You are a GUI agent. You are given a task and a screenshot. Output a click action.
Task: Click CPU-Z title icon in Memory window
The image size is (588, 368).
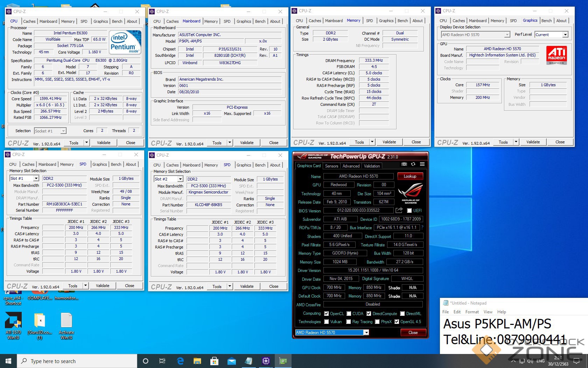pyautogui.click(x=295, y=11)
